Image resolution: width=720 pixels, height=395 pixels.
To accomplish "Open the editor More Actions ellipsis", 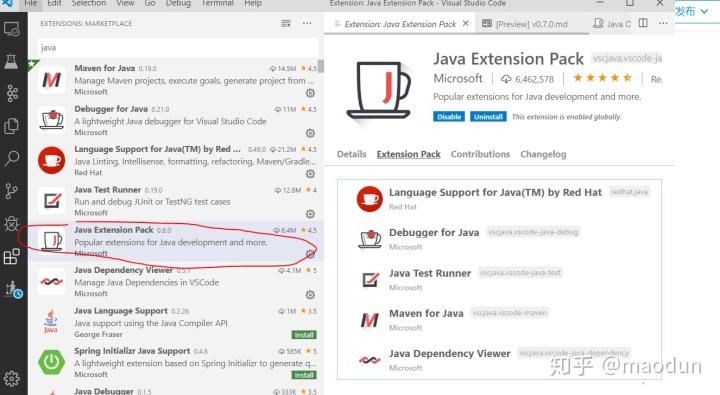I will coord(663,23).
